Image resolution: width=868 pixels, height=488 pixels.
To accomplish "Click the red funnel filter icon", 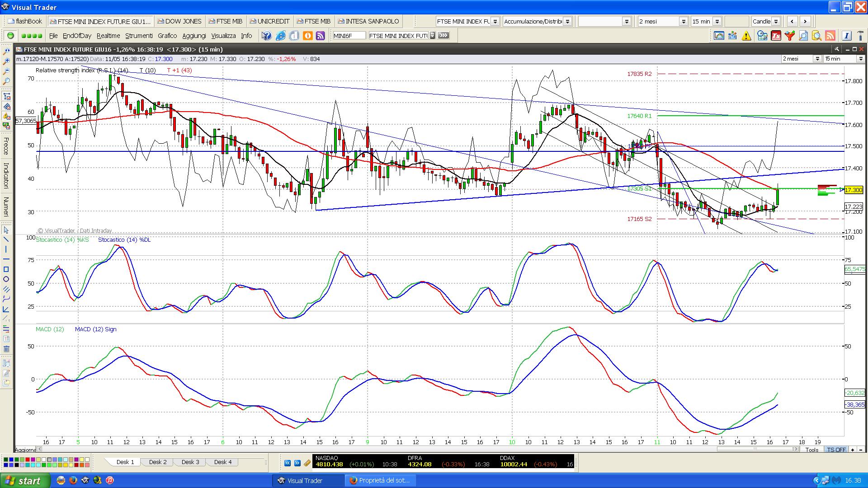I will point(789,36).
